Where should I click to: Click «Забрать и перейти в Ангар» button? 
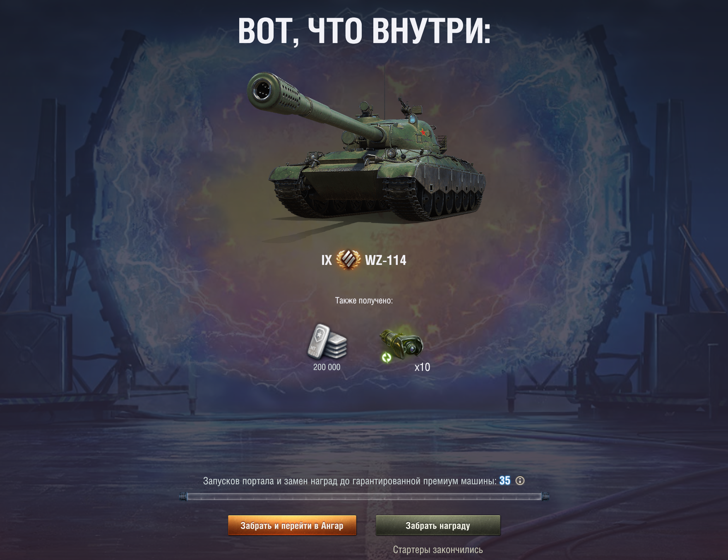[x=292, y=526]
